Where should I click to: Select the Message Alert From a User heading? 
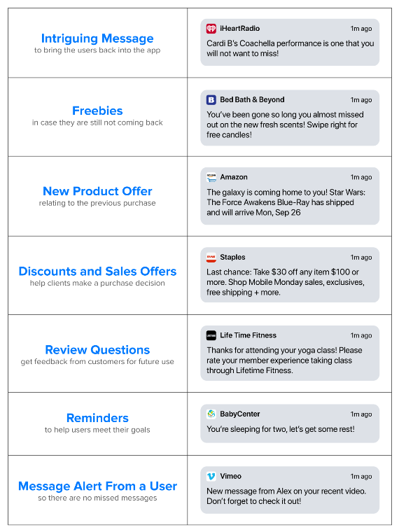click(x=97, y=486)
